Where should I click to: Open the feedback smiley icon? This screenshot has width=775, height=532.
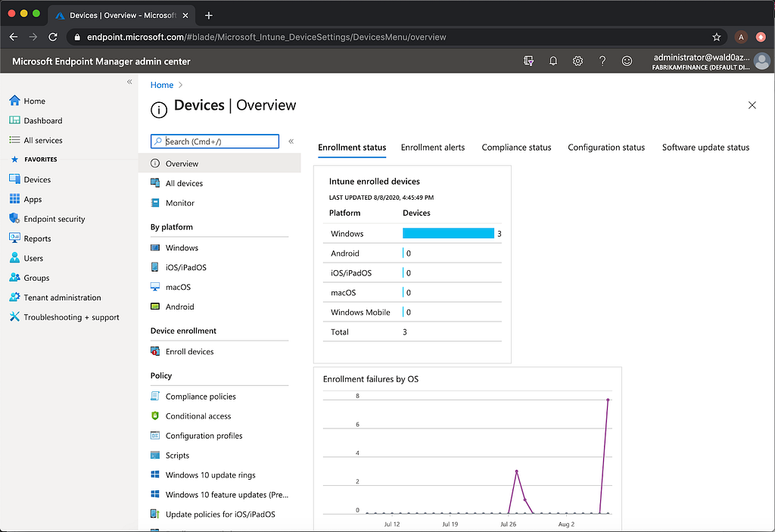[627, 61]
